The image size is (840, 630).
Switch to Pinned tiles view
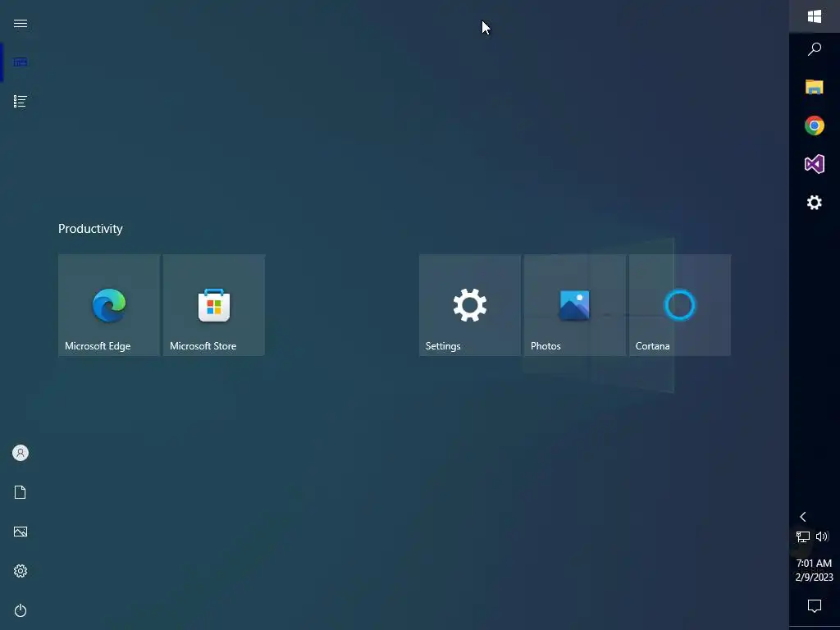click(21, 62)
